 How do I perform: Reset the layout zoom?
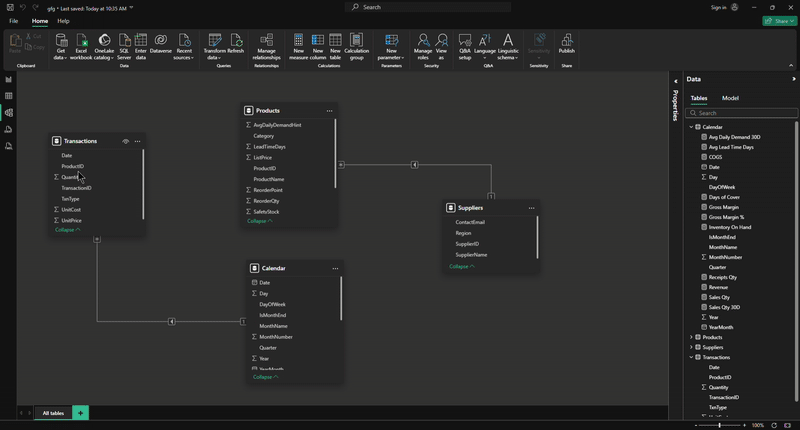point(774,425)
